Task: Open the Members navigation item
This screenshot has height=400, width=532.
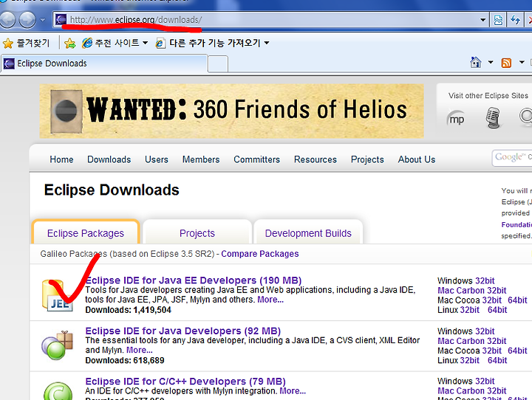Action: (201, 159)
